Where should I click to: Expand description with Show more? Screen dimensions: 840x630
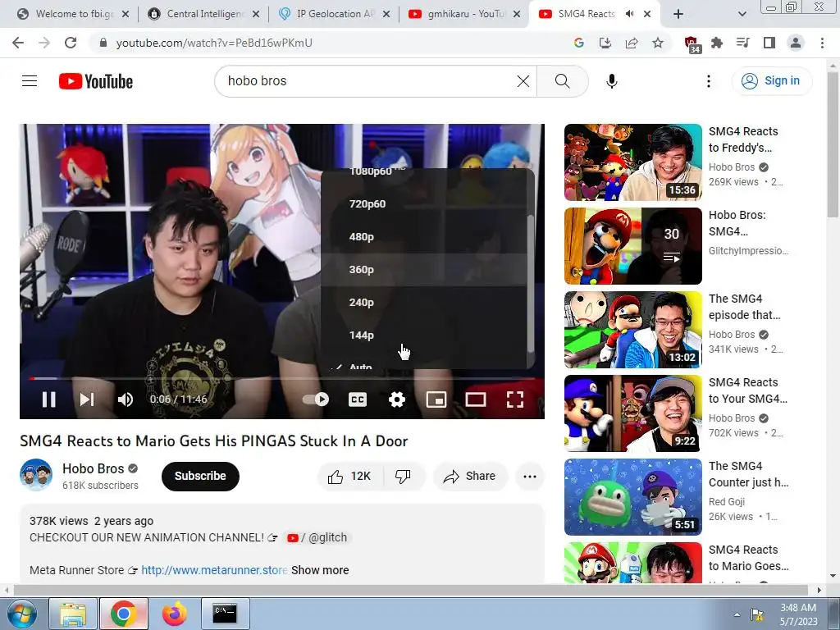point(320,570)
